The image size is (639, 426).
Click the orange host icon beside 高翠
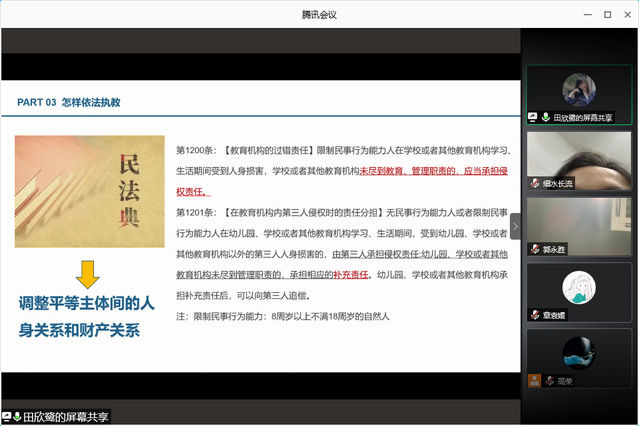(x=535, y=380)
